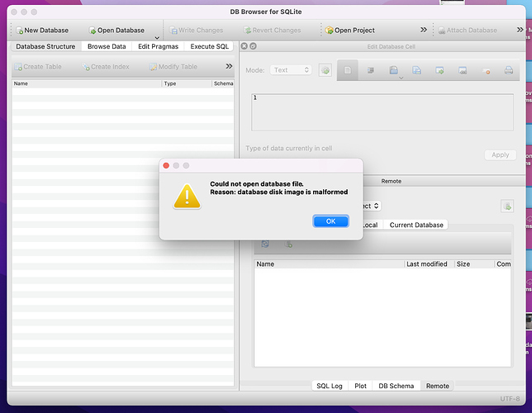Screen dimensions: 532x413
Task: Open the Mode Text dropdown
Action: [291, 70]
